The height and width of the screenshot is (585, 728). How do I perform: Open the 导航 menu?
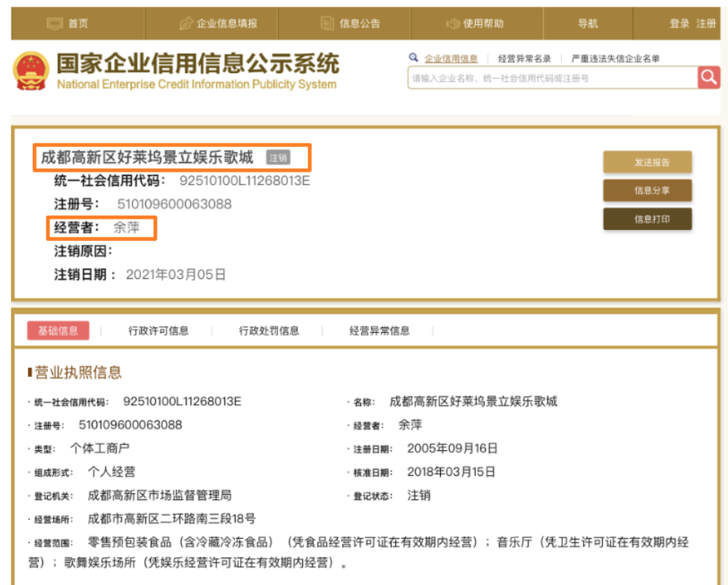click(586, 23)
